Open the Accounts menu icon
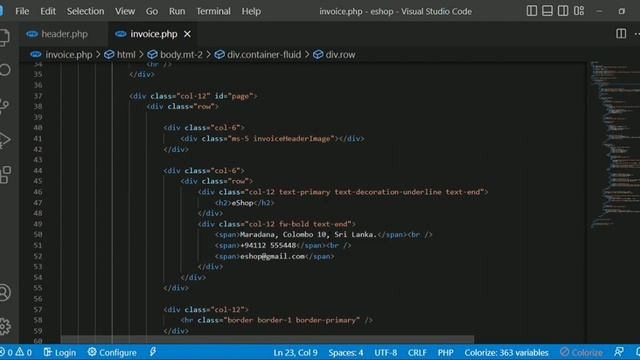640x360 pixels. 5,292
